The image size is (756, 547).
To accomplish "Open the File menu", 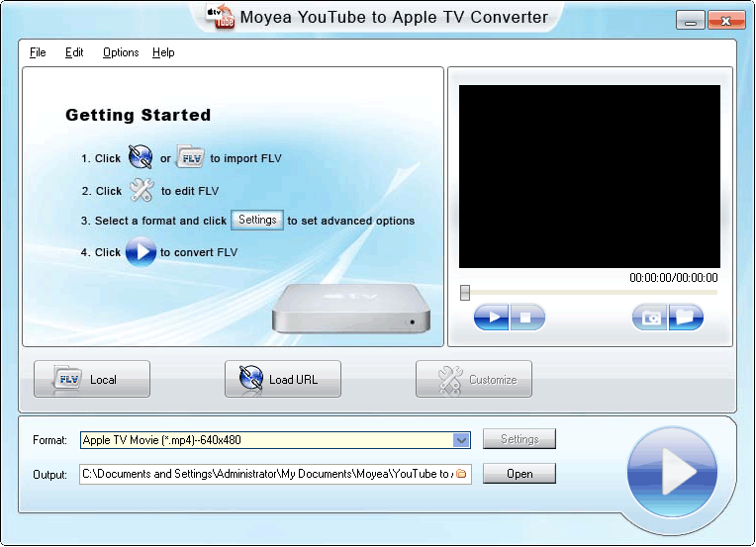I will click(38, 52).
